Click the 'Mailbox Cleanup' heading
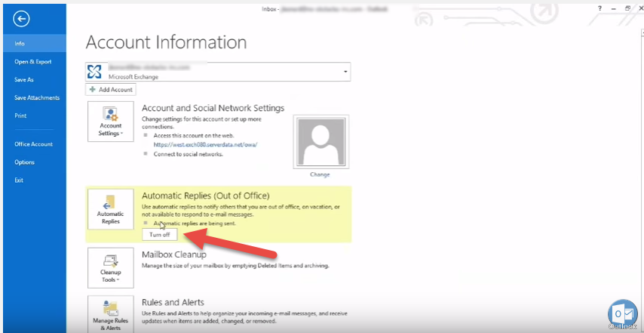 pos(174,254)
